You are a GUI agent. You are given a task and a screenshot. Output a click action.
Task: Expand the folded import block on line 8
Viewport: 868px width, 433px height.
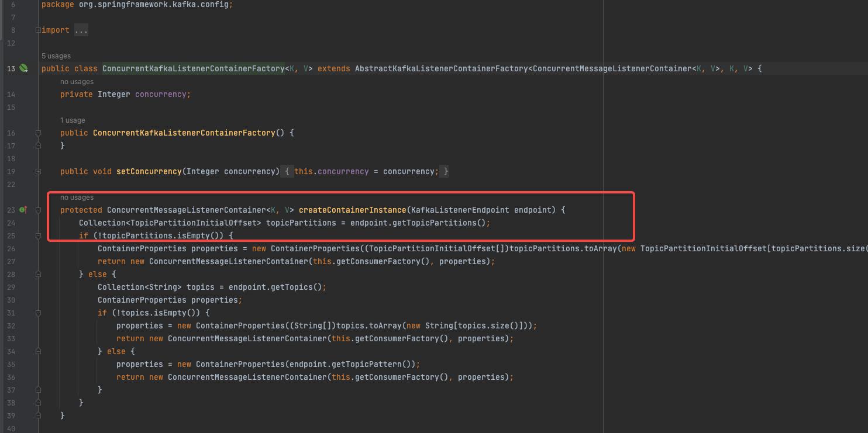pyautogui.click(x=38, y=30)
